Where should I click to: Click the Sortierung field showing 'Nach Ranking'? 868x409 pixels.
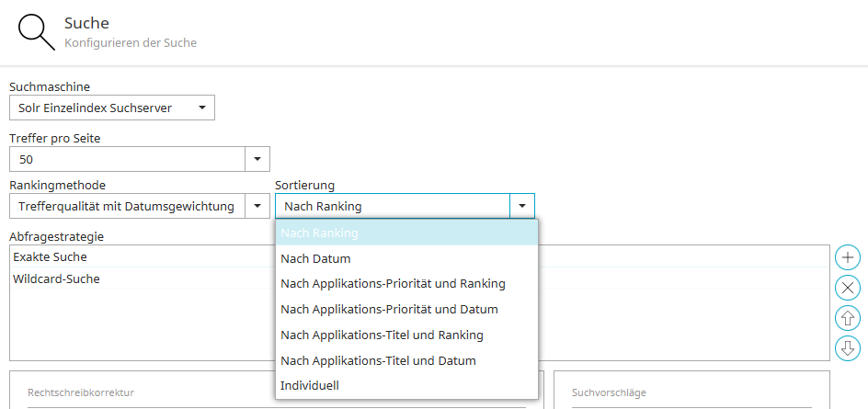pyautogui.click(x=392, y=206)
